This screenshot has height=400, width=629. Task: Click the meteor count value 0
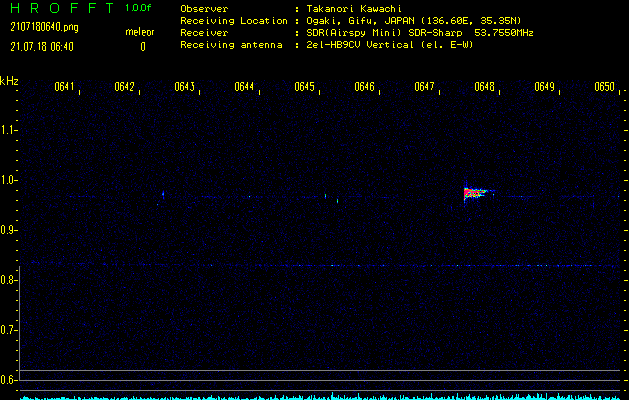(x=143, y=47)
